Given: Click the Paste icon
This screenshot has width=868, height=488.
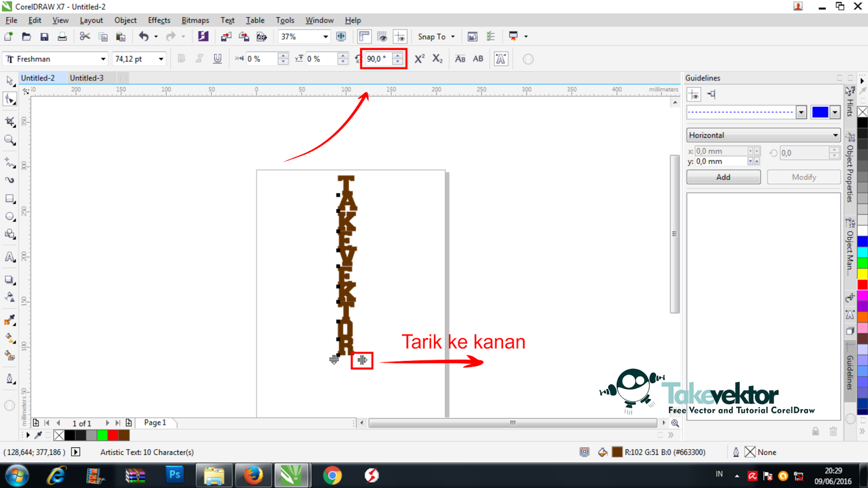Looking at the screenshot, I should coord(121,37).
